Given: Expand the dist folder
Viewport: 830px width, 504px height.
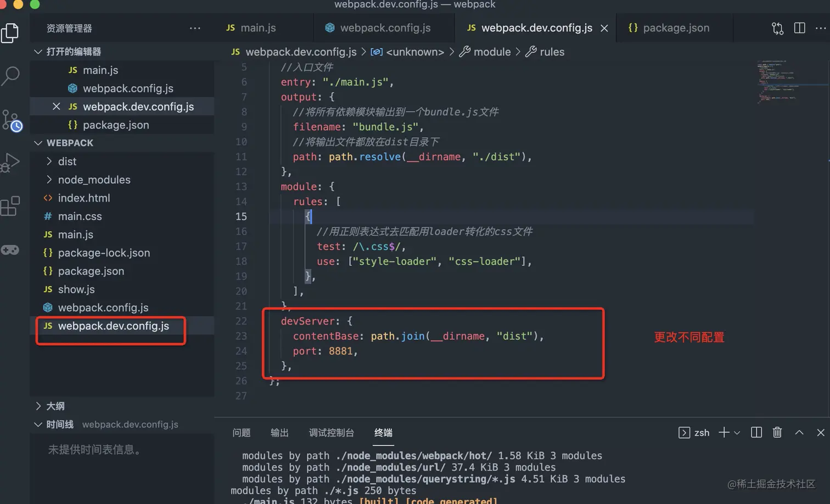Looking at the screenshot, I should pyautogui.click(x=49, y=161).
